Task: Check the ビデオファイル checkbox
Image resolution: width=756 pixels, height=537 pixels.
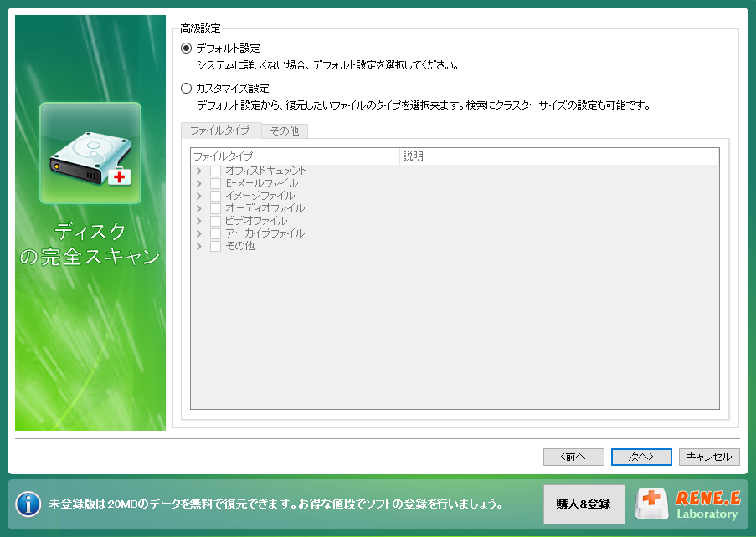Action: pos(215,220)
